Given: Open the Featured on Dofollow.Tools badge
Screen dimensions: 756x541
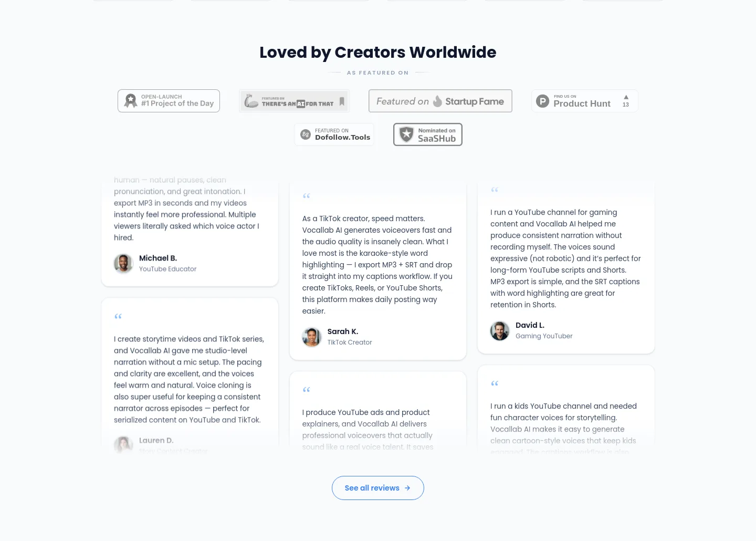Looking at the screenshot, I should click(334, 134).
